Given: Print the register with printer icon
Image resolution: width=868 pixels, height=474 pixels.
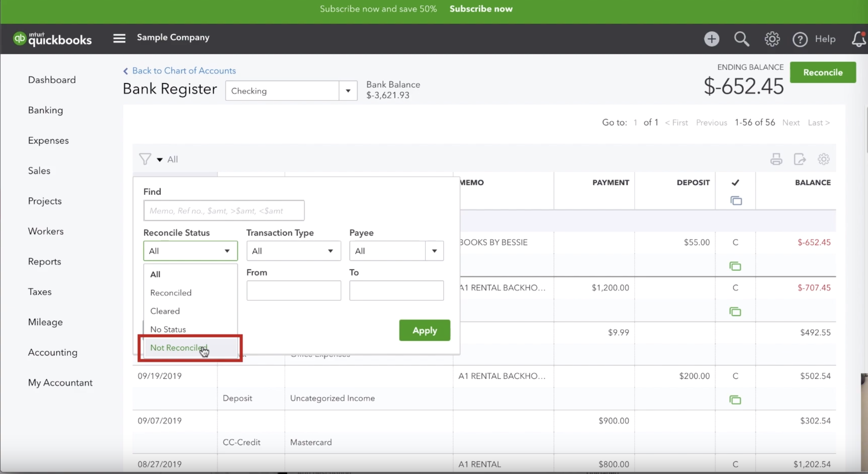Looking at the screenshot, I should 776,159.
